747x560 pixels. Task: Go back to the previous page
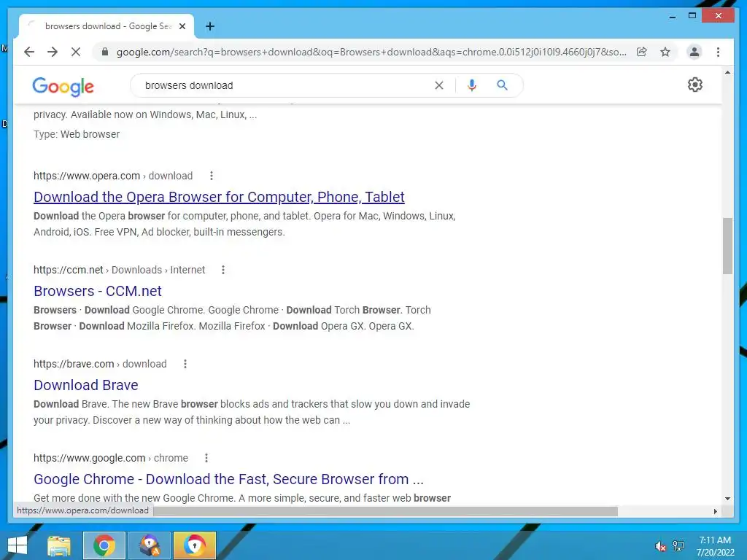point(29,52)
